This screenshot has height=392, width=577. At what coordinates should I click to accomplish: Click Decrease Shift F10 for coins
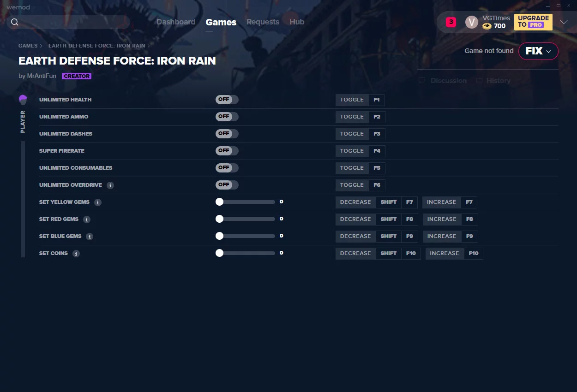point(378,254)
